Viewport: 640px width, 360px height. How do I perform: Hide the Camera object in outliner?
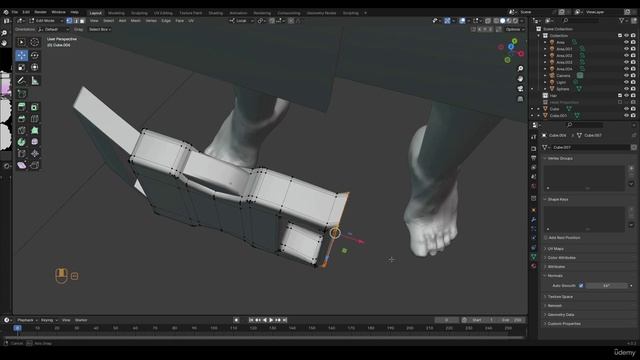tap(626, 76)
